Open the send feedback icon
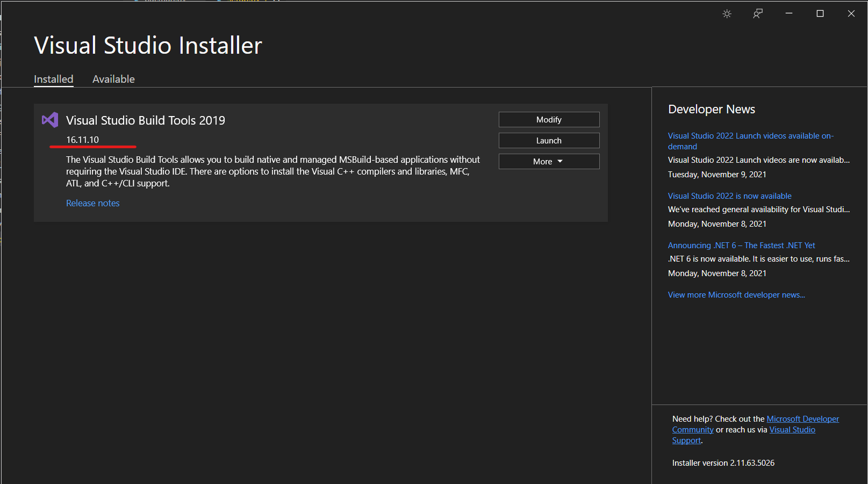The height and width of the screenshot is (484, 868). (x=758, y=14)
